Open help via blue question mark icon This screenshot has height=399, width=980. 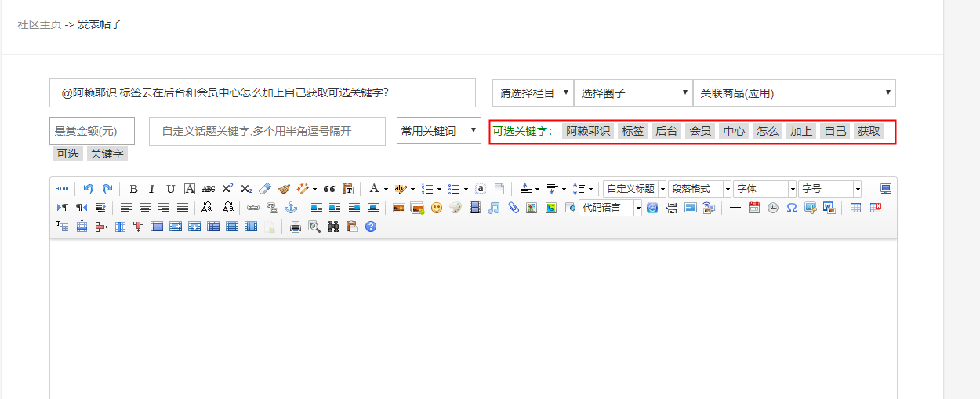(x=371, y=227)
